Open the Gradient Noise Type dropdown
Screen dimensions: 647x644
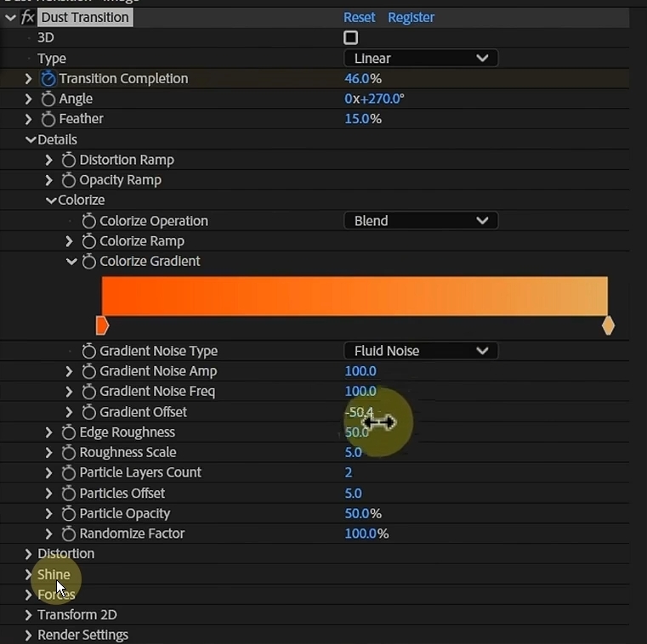(x=421, y=351)
